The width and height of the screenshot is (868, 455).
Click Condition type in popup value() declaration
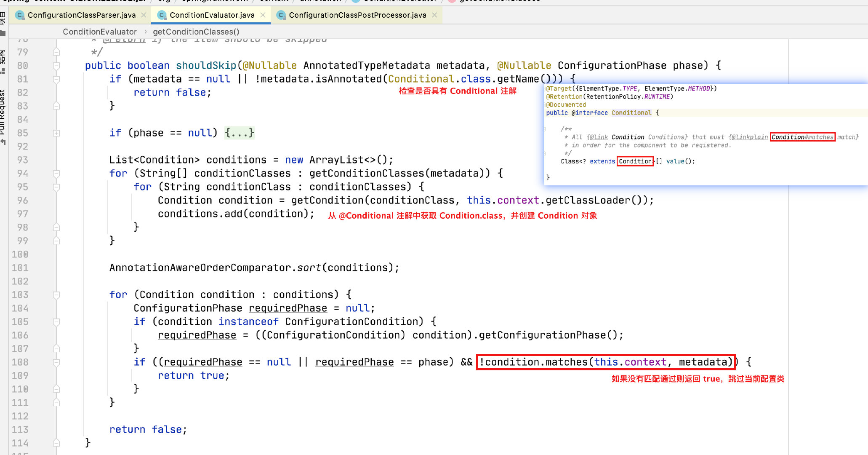tap(635, 161)
